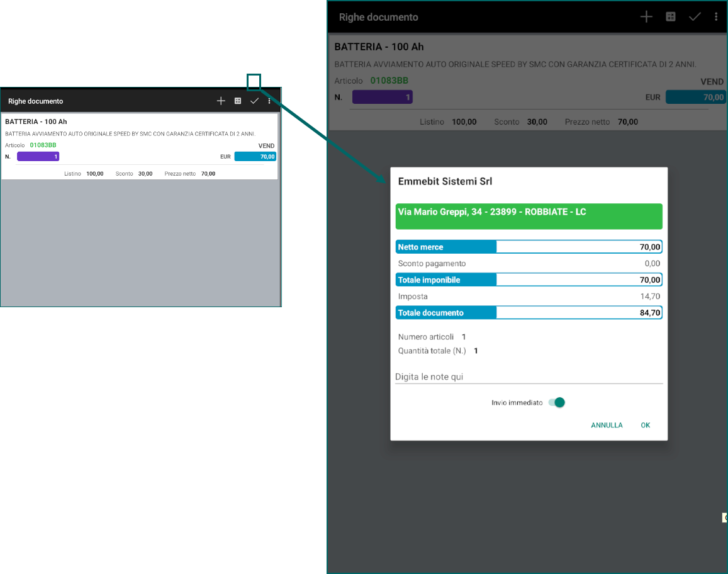
Task: Click the VEND label in the small window
Action: [x=266, y=146]
